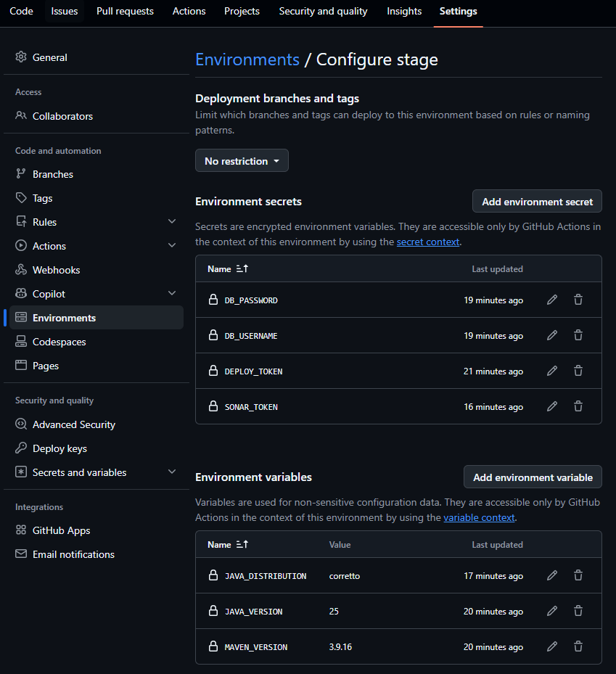Click the DB_USERNAME secret name
616x674 pixels.
coord(251,336)
